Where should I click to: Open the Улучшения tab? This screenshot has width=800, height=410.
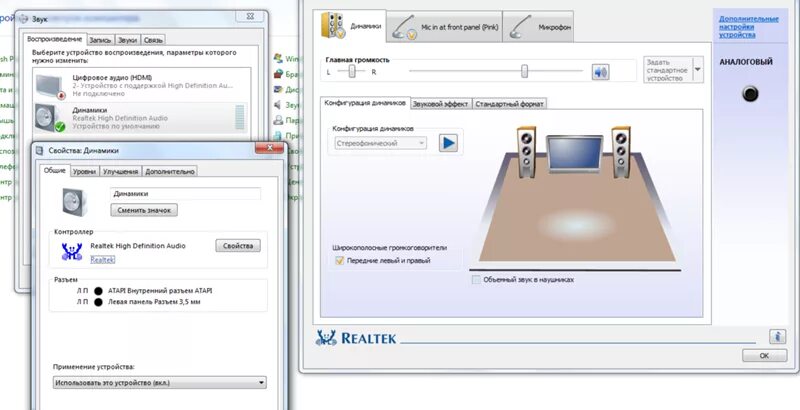(x=121, y=172)
